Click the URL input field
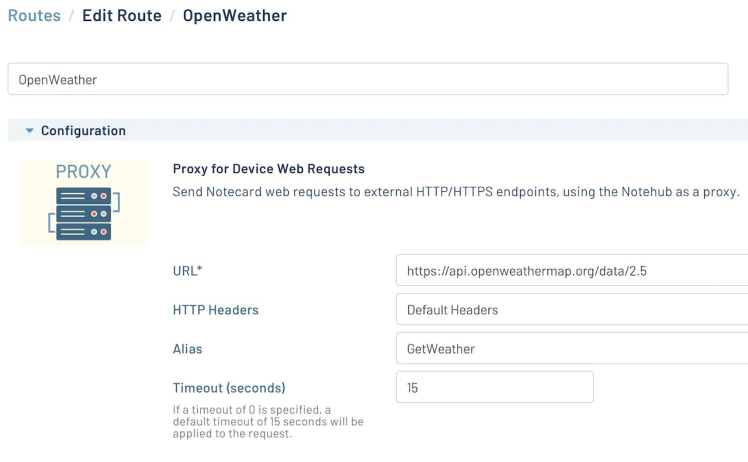The image size is (748, 462). point(571,271)
